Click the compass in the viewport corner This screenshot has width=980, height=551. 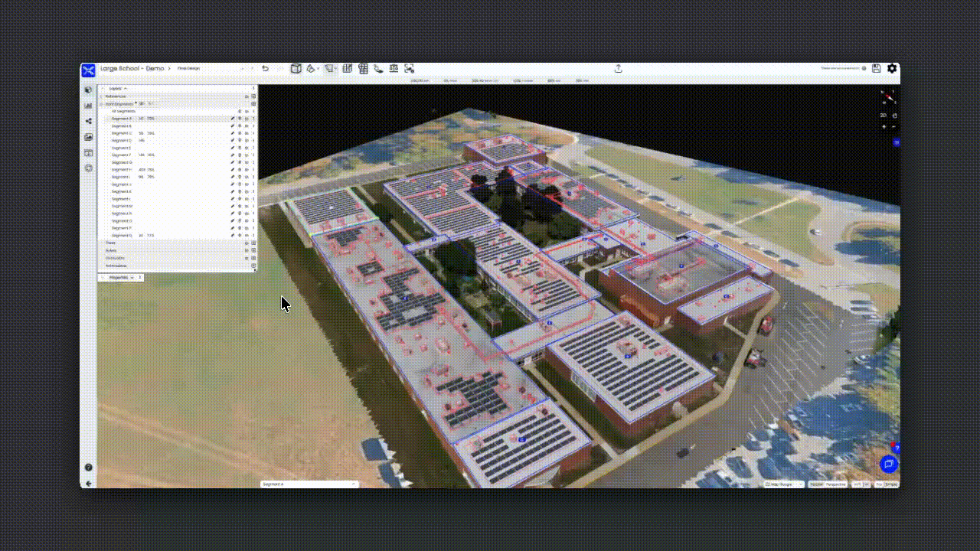(x=888, y=98)
